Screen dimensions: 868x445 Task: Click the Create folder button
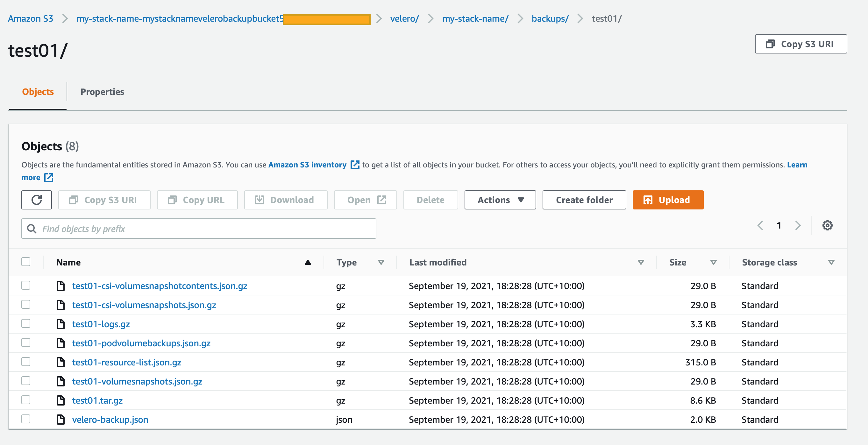click(x=584, y=200)
